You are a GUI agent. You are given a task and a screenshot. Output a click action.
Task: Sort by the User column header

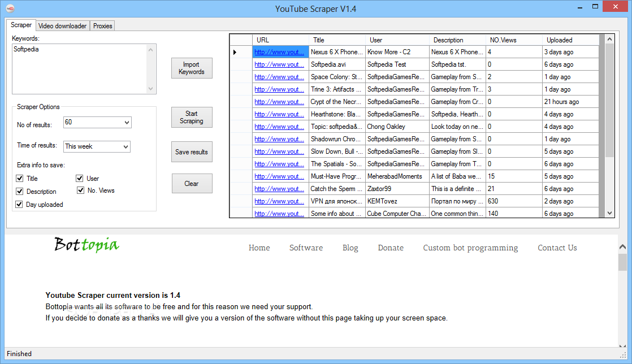(x=397, y=40)
